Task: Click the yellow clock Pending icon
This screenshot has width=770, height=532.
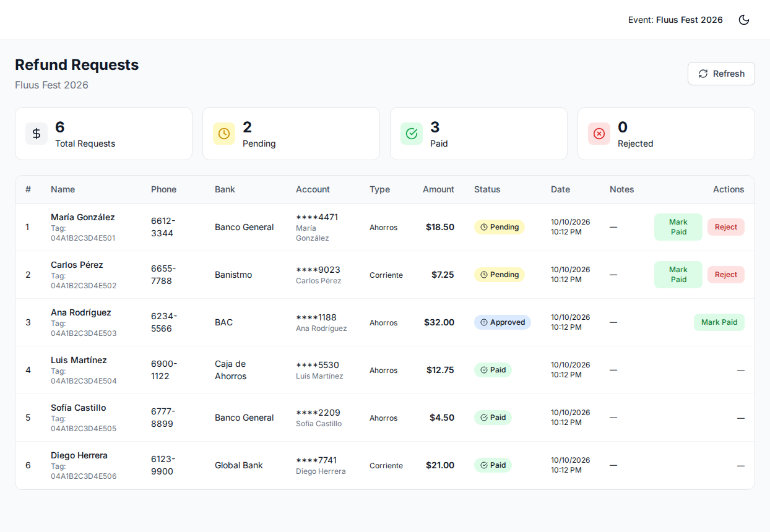Action: point(224,134)
